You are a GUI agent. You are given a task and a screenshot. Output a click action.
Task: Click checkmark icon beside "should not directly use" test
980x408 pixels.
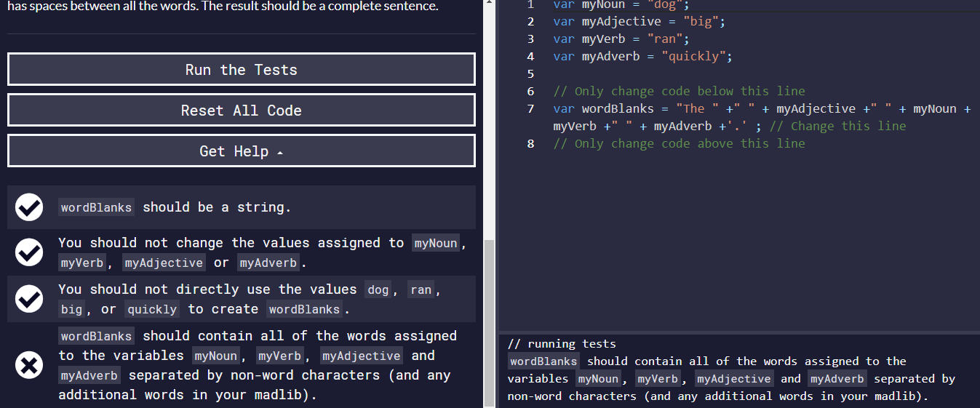[29, 299]
